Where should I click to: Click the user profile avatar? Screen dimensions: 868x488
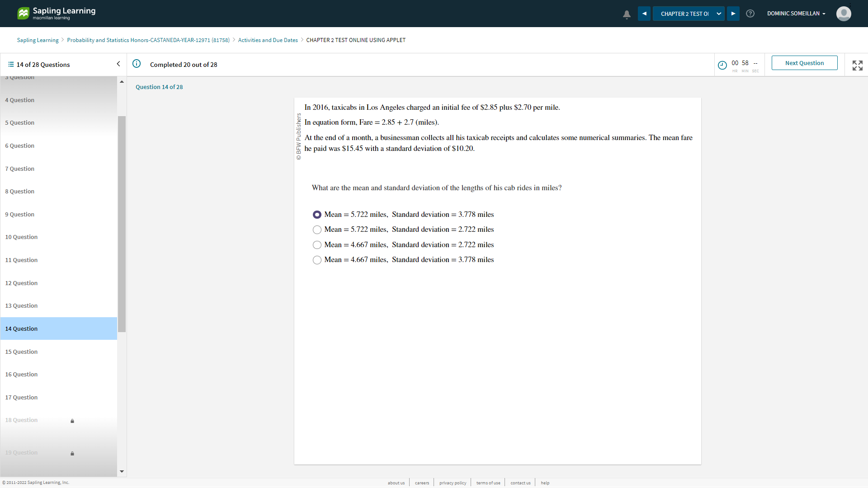point(844,14)
